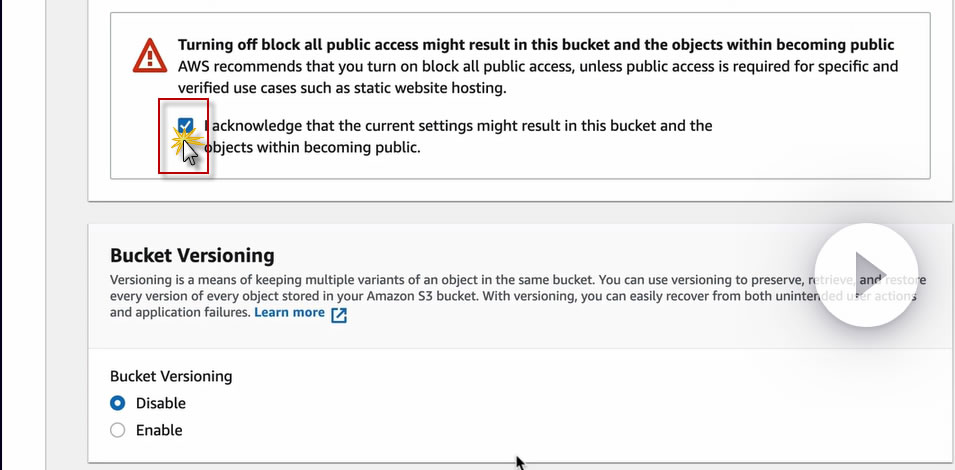The width and height of the screenshot is (955, 470).
Task: Click the external link icon beside Learn more
Action: 339,314
